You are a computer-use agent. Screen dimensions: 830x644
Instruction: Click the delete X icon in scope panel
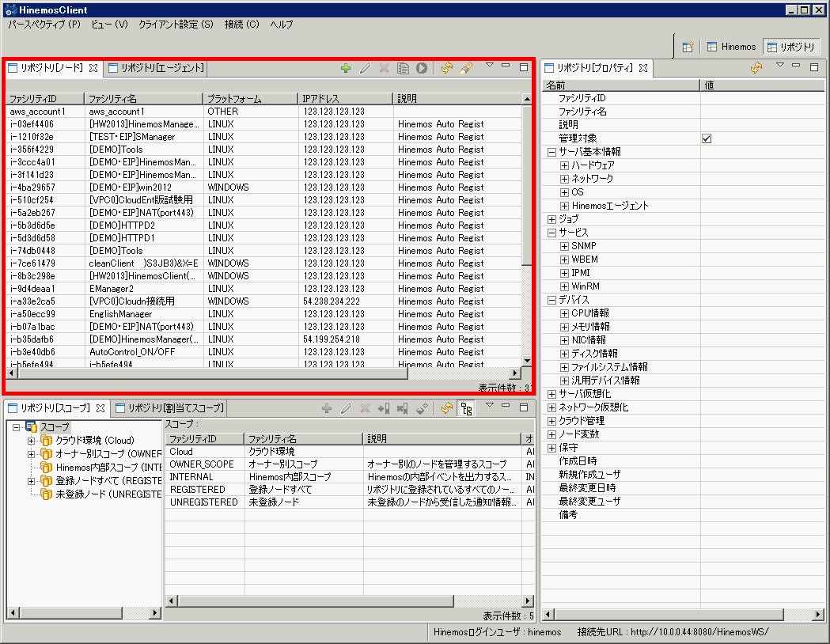click(x=365, y=408)
